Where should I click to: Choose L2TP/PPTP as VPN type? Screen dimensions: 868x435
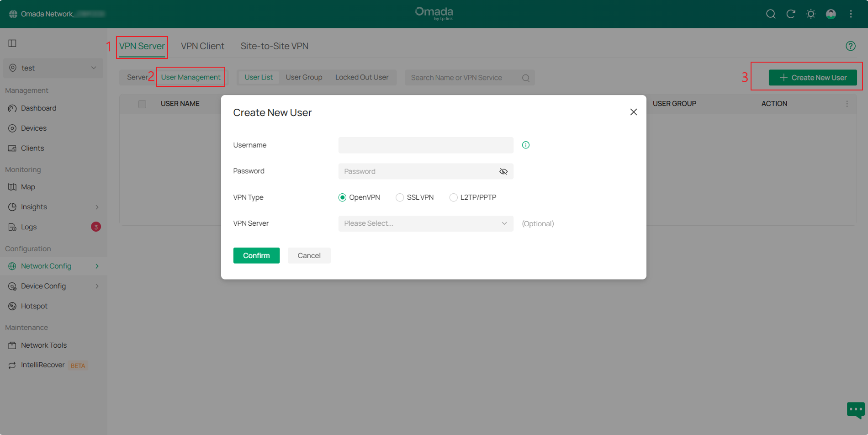(453, 197)
